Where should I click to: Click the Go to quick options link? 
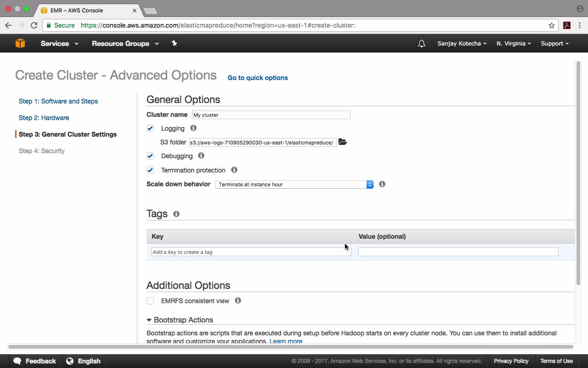(x=258, y=78)
